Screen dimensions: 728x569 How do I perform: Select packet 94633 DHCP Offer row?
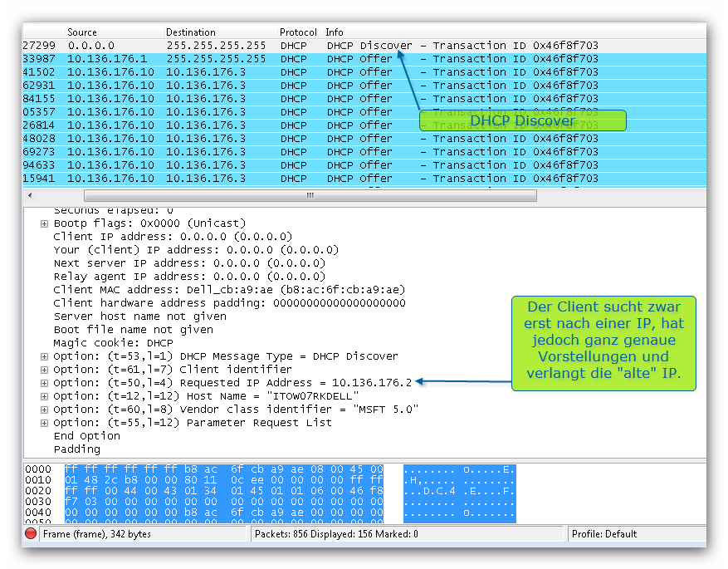point(364,165)
